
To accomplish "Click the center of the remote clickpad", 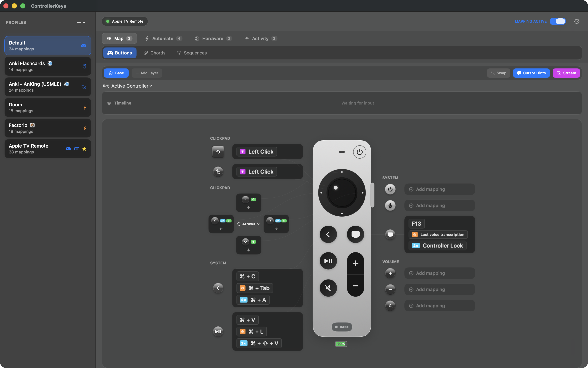I will point(342,193).
